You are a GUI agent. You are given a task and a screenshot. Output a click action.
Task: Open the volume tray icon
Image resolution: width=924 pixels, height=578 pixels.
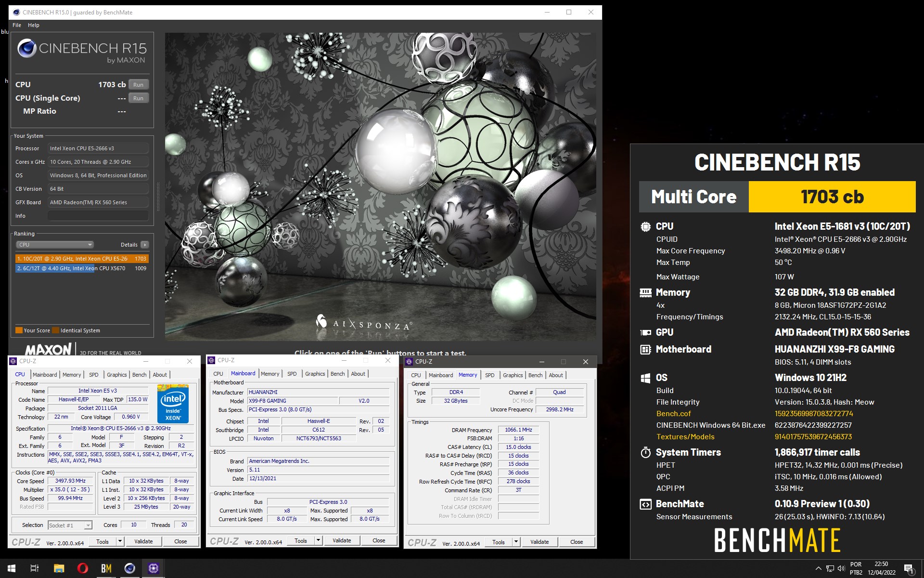tap(841, 568)
